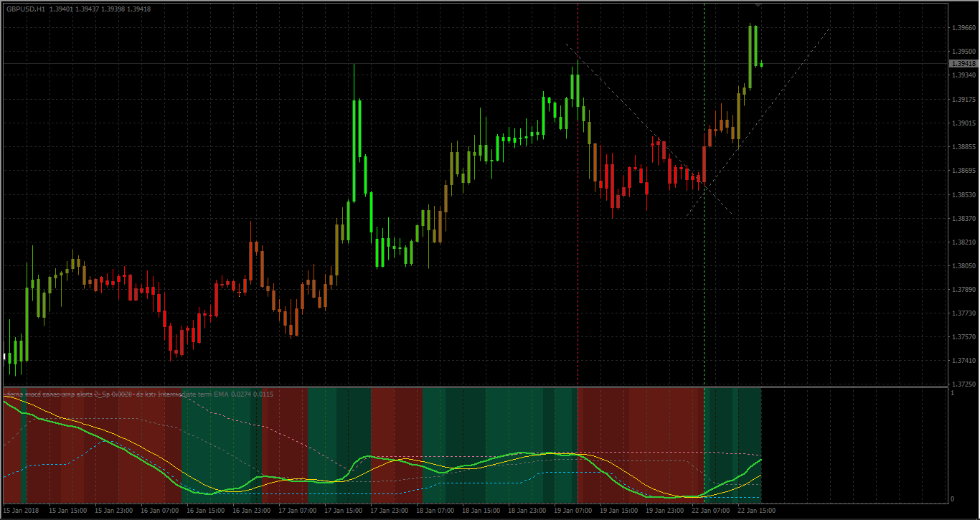The width and height of the screenshot is (980, 520).
Task: Select the ascending dashed trendline
Action: (758, 121)
